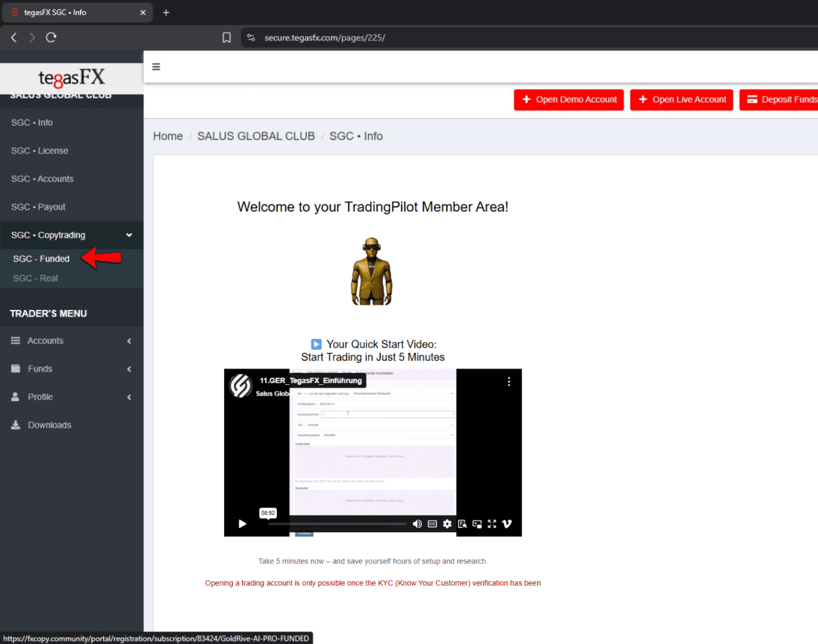The height and width of the screenshot is (644, 818).
Task: Click Salus Global channel avatar on video
Action: pos(241,386)
